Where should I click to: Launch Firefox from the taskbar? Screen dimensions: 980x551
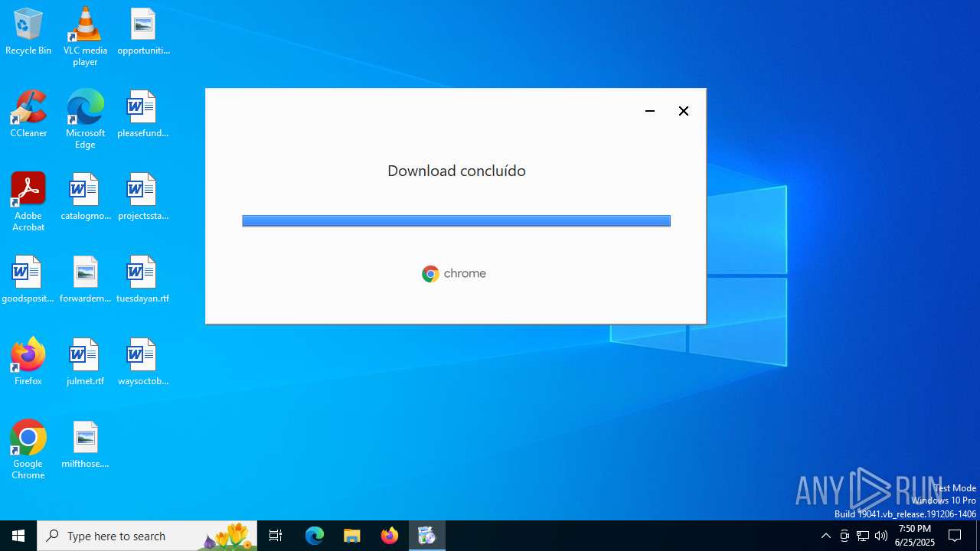(390, 536)
